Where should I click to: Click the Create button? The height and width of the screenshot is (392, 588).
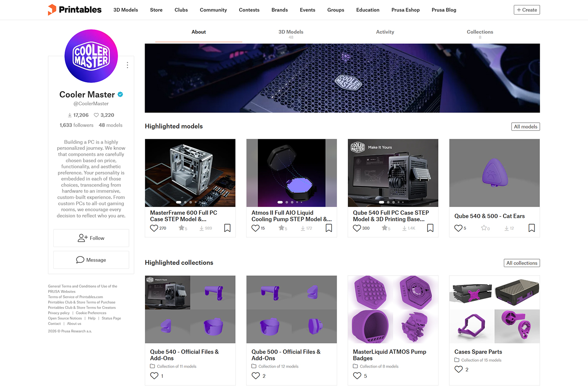526,9
